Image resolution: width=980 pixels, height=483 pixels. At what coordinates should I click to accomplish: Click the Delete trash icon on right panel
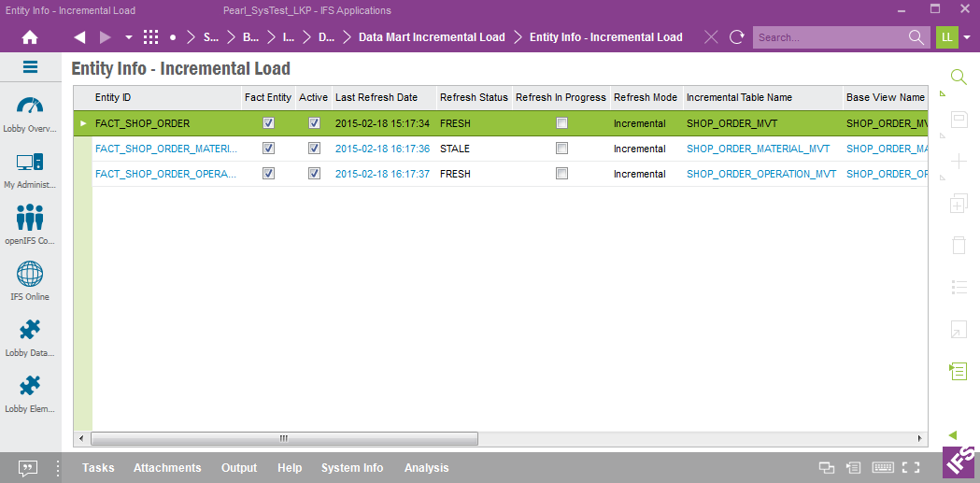(x=959, y=245)
